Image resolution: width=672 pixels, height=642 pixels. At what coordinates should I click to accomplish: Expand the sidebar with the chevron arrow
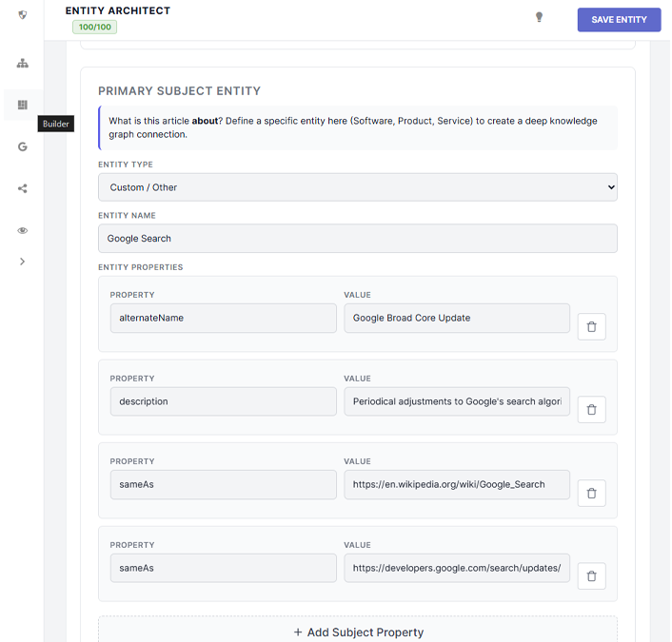tap(23, 262)
